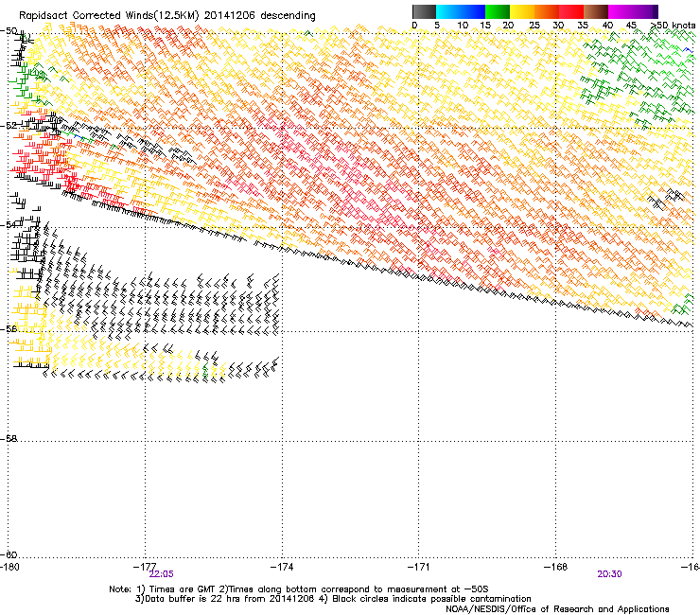Click the legend label '25'

pos(534,26)
